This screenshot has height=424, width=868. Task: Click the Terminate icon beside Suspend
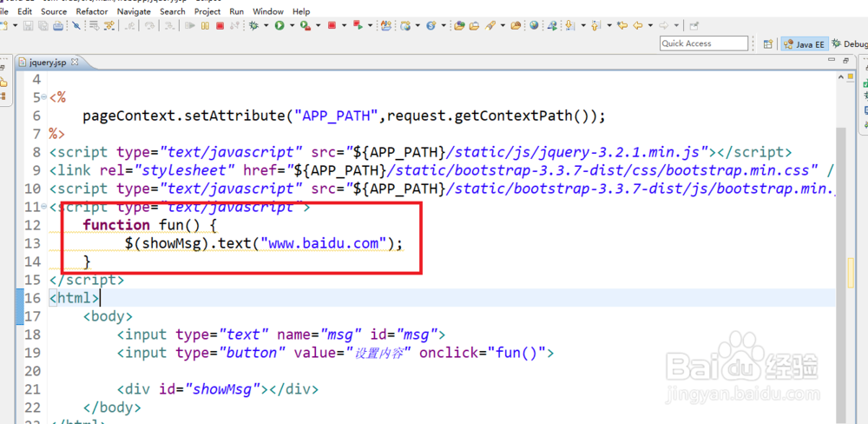(220, 25)
